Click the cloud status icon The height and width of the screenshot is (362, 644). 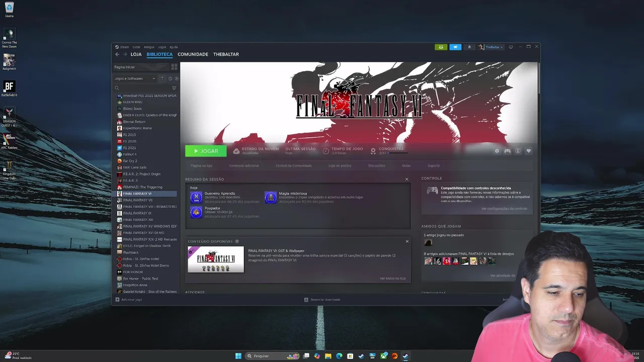pyautogui.click(x=236, y=151)
